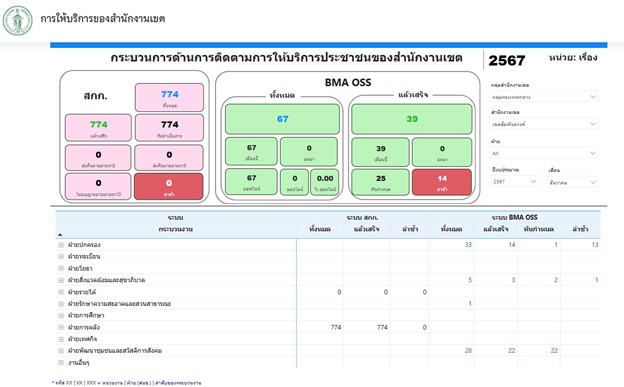Open the สำนักงานเขต dropdown
The width and height of the screenshot is (624, 387).
[x=544, y=124]
